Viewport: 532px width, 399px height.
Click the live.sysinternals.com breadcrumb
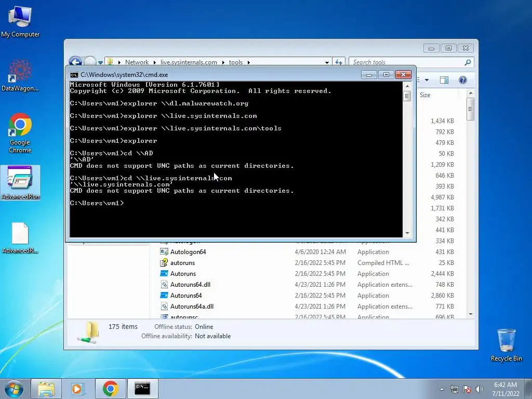point(189,62)
